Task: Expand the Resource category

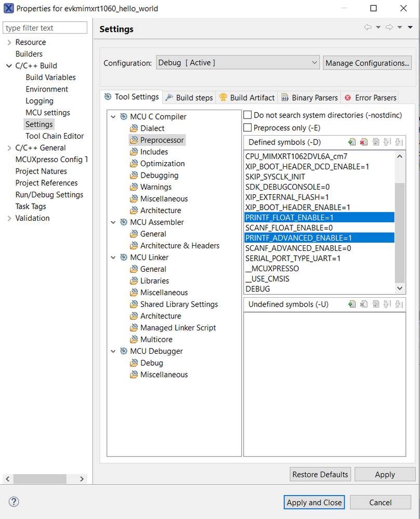Action: 9,43
